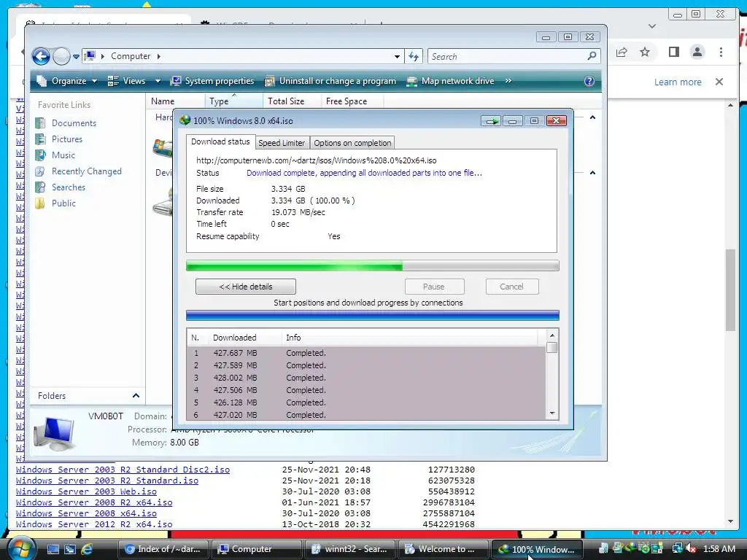Switch to the winnt32 taskbar button
This screenshot has width=747, height=560.
point(349,549)
